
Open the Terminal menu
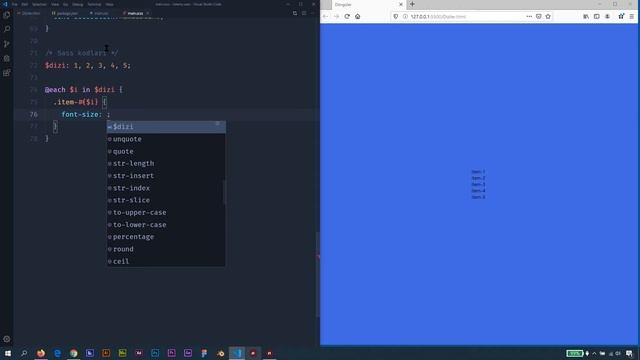point(94,4)
